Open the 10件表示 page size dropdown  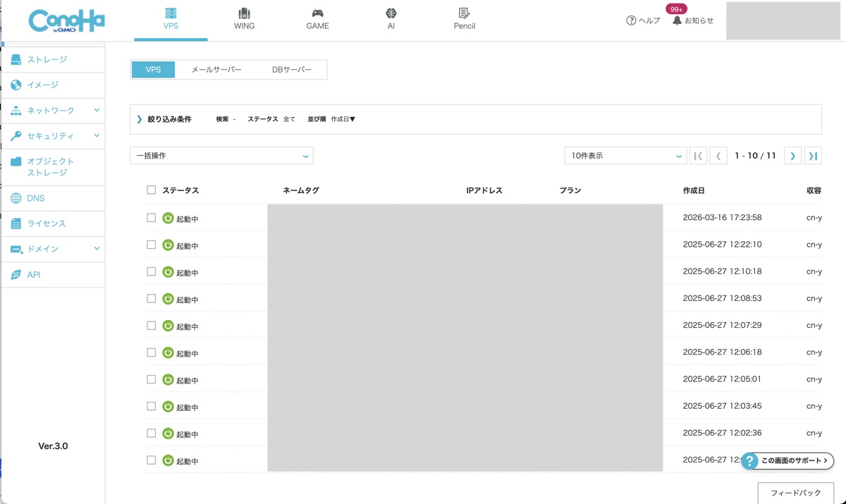tap(625, 156)
